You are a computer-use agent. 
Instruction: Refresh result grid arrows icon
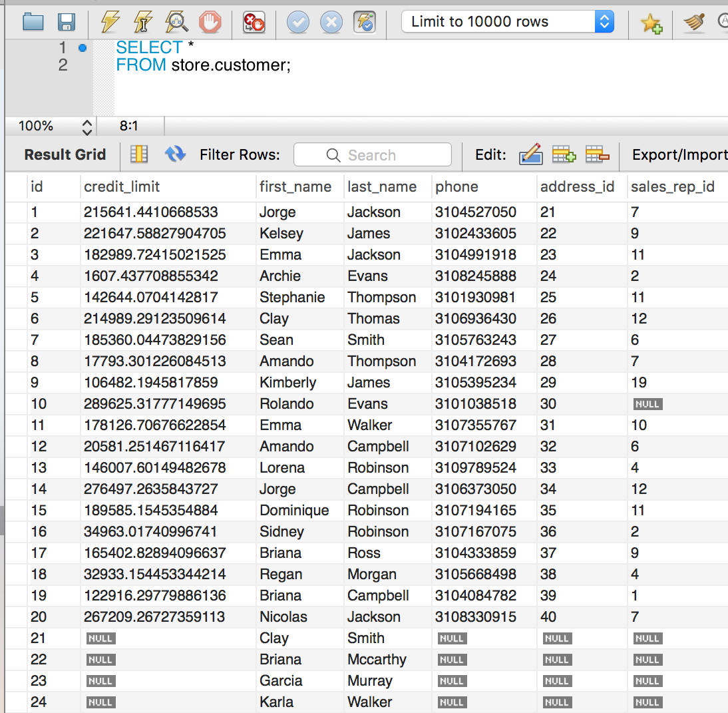click(x=175, y=154)
